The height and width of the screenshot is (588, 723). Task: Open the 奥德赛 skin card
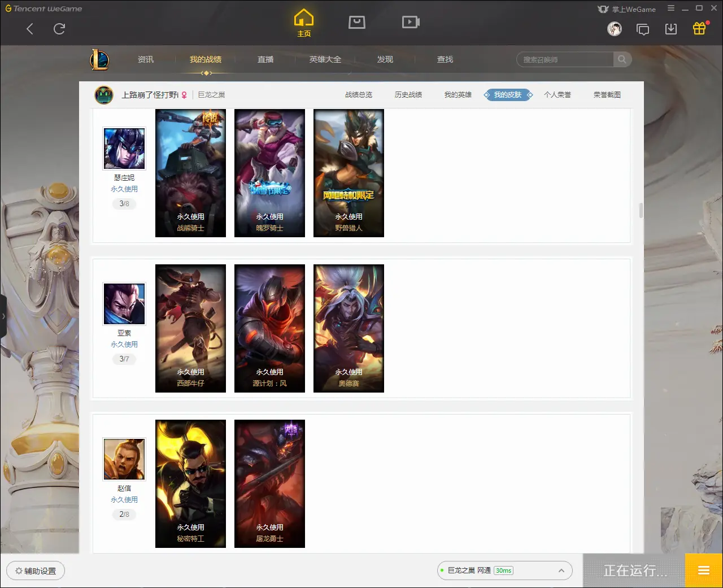click(349, 329)
